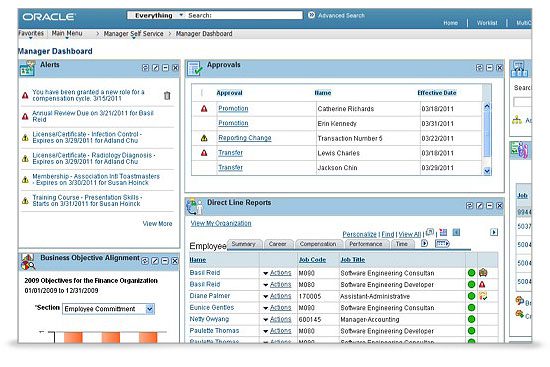
Task: Expand Actions menu for Diane Palmer
Action: click(277, 296)
